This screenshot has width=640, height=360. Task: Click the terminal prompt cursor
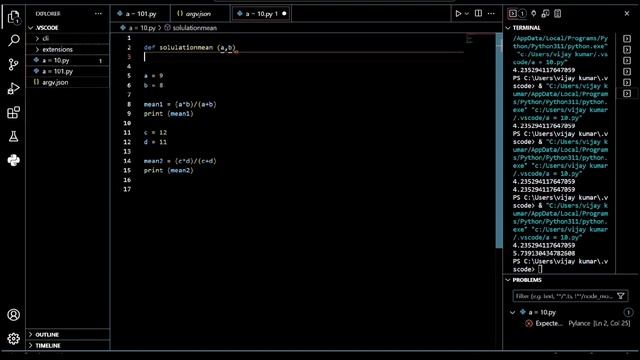(x=540, y=269)
